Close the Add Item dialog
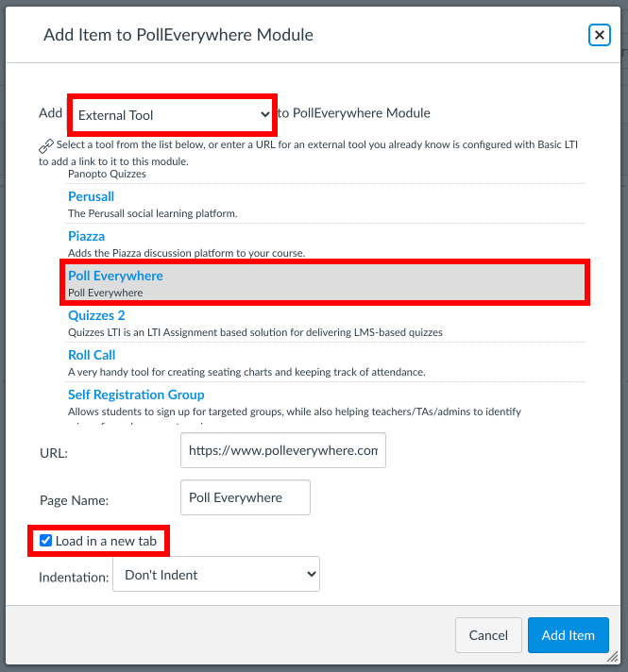This screenshot has width=628, height=672. pyautogui.click(x=599, y=35)
